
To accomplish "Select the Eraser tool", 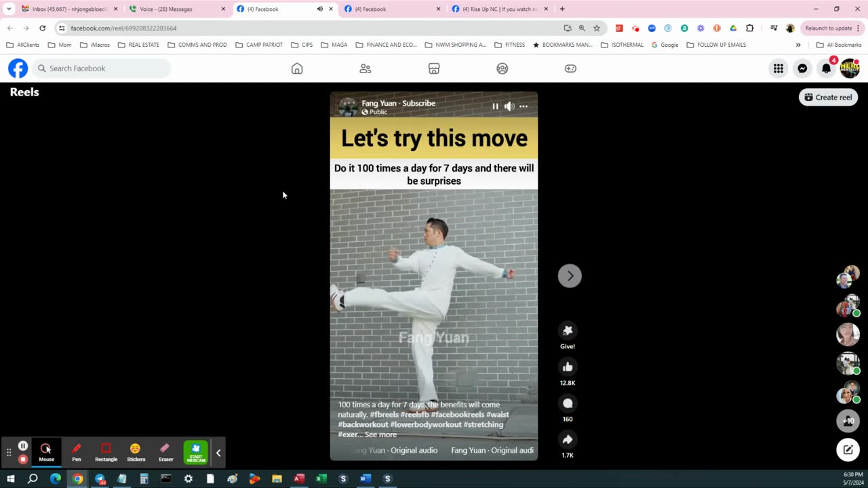I will tap(165, 452).
